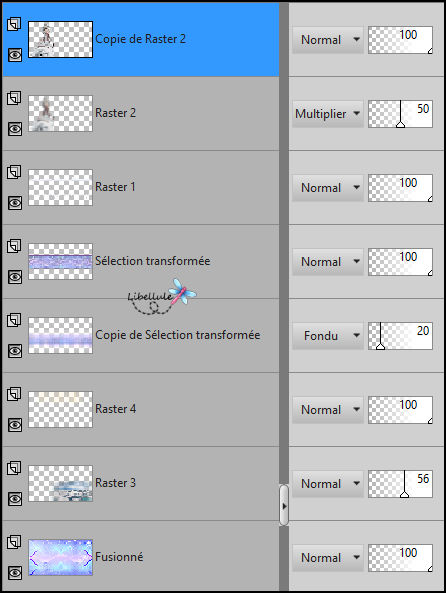Click the Raster 4 layer label

click(x=115, y=409)
